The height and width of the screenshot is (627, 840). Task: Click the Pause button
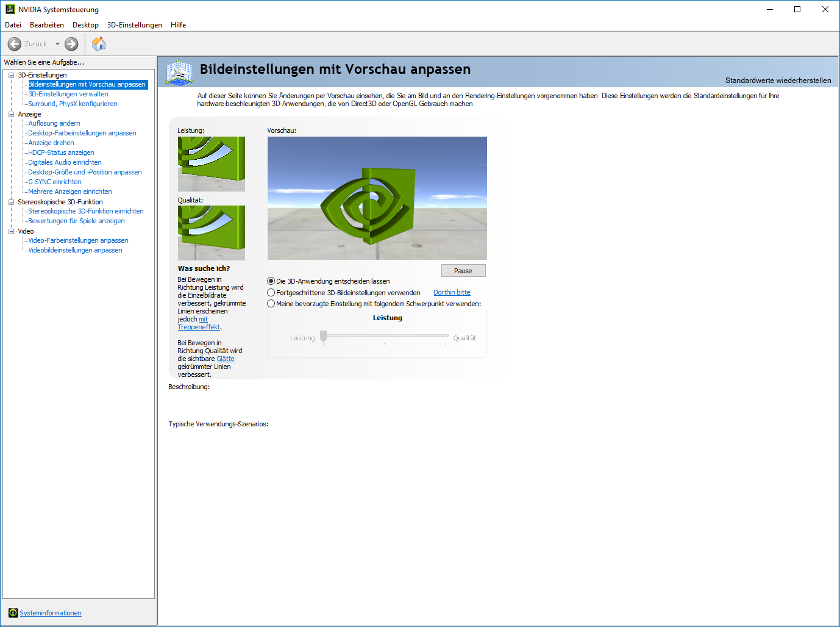tap(463, 271)
